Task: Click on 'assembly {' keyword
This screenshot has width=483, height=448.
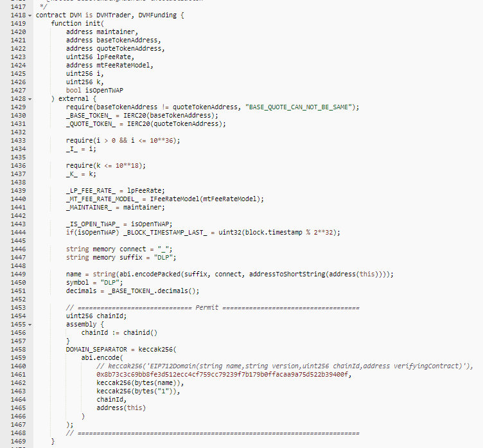Action: 85,325
